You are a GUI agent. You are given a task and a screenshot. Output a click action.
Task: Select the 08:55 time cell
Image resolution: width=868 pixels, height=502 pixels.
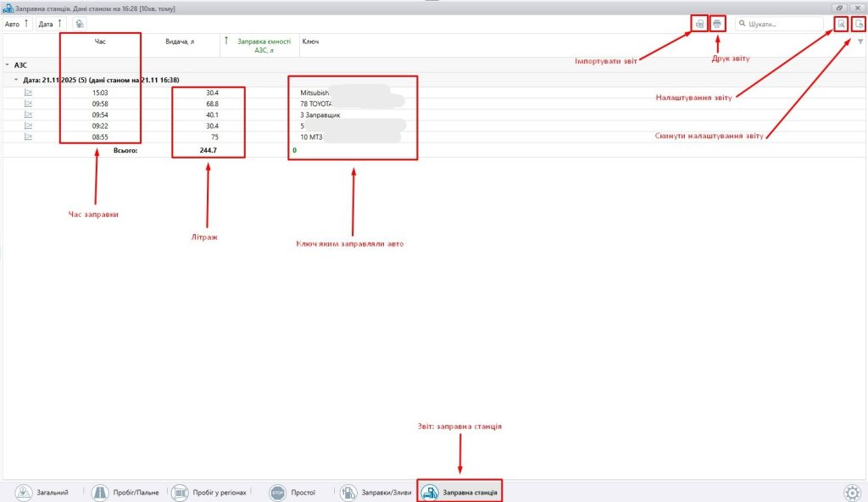(x=100, y=137)
